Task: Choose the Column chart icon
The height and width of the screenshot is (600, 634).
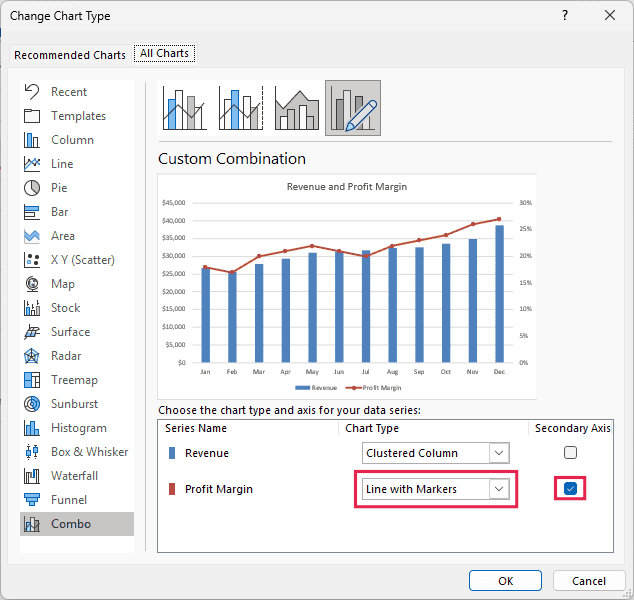Action: coord(32,140)
